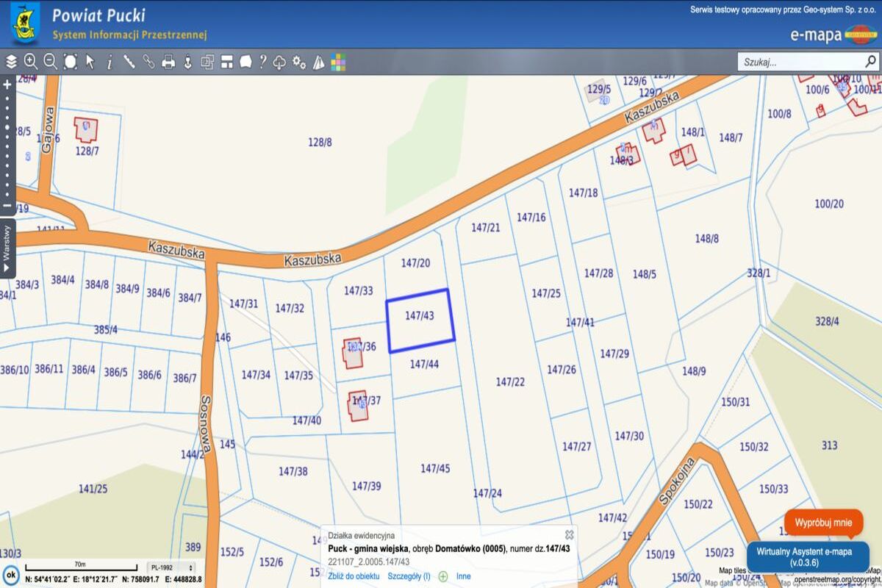This screenshot has width=882, height=588.
Task: Select the zoom in magnifier tool
Action: click(31, 62)
